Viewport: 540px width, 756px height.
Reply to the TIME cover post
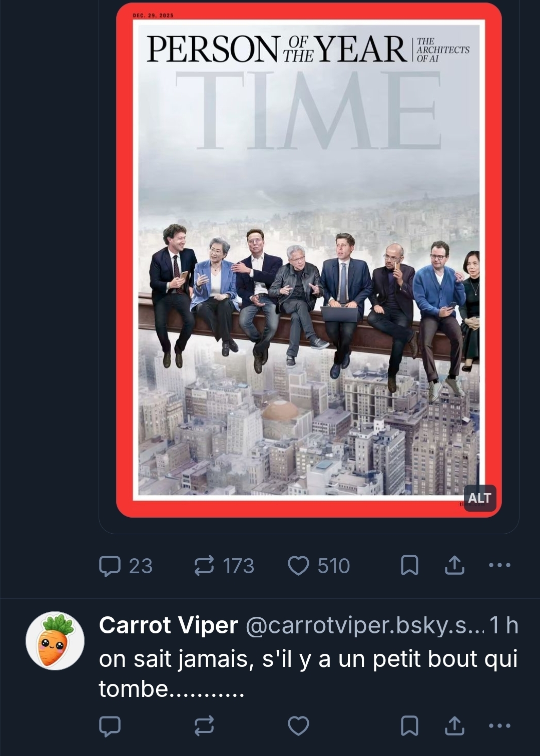[x=110, y=566]
